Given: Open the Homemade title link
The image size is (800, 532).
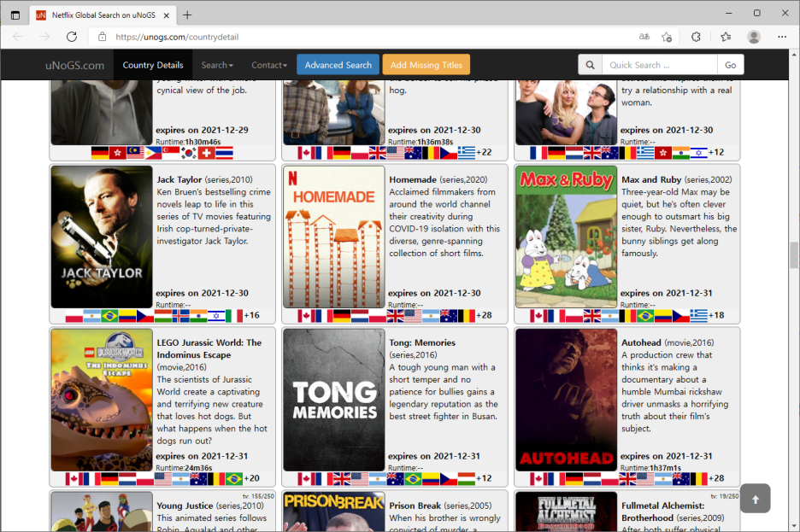Looking at the screenshot, I should coord(413,179).
